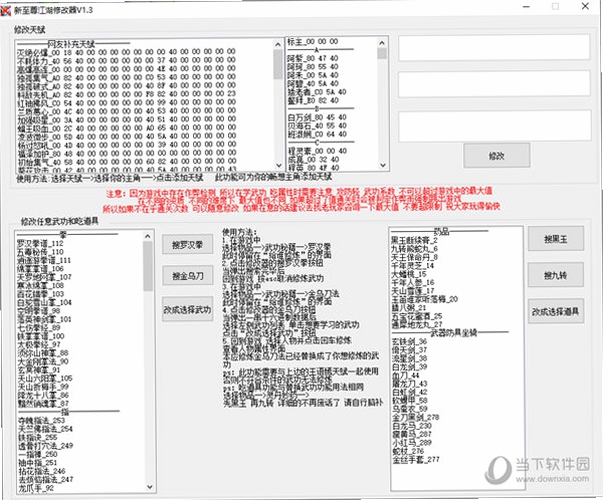Click the app icon in the title bar
603x500 pixels.
click(x=5, y=10)
